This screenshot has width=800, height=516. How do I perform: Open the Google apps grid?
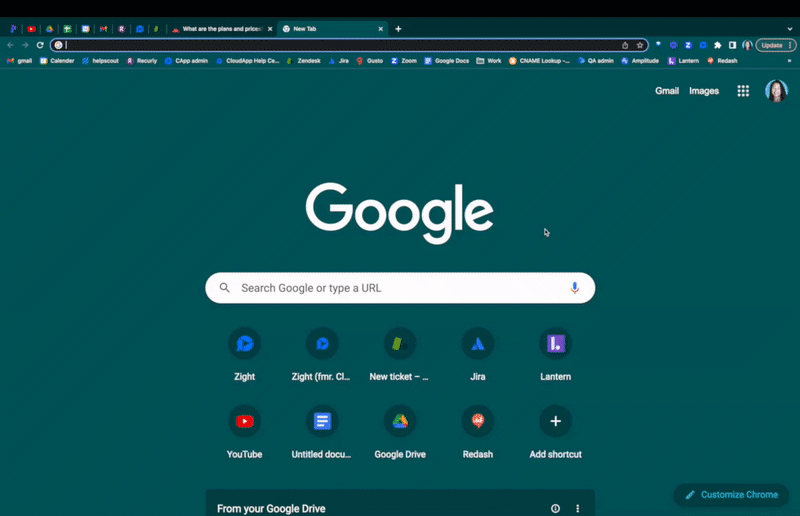(x=743, y=91)
